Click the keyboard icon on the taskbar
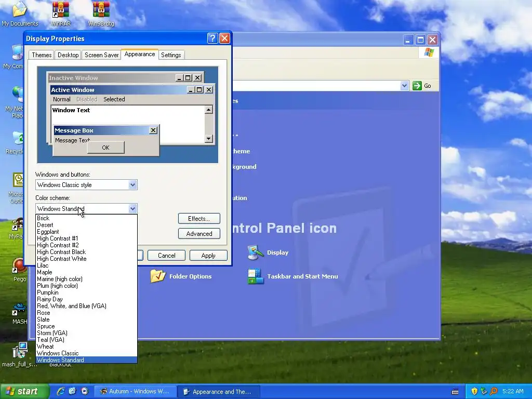The height and width of the screenshot is (399, 532). [455, 392]
